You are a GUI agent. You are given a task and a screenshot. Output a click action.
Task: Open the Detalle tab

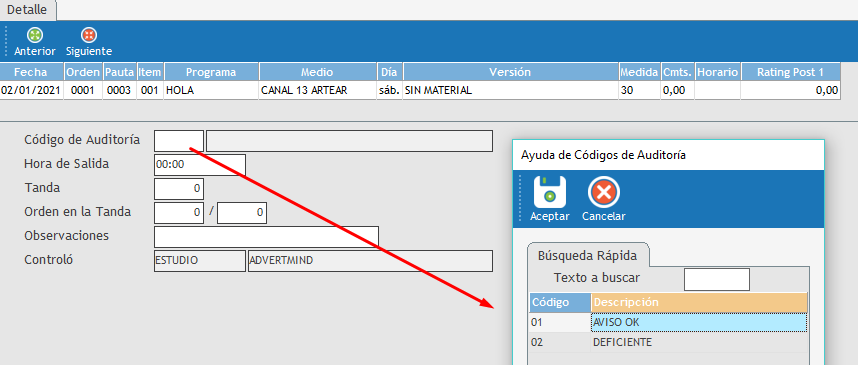coord(27,10)
